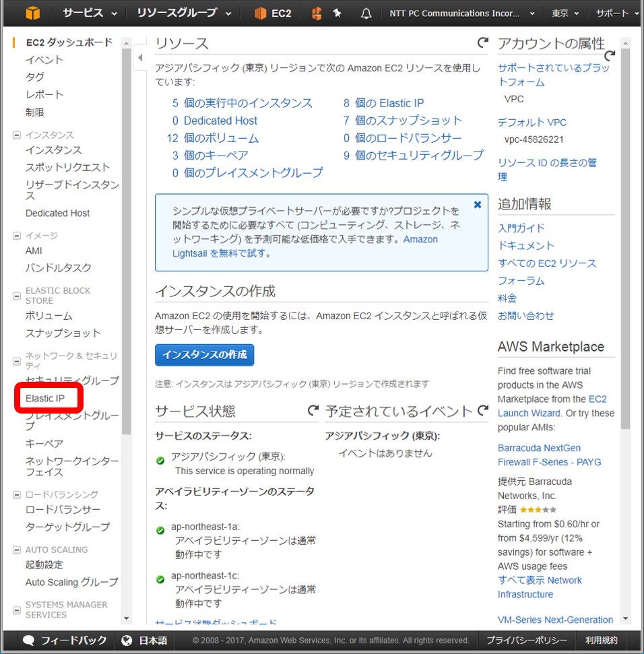Click the orange service shortcut icon beside EC2
Image resolution: width=644 pixels, height=654 pixels.
317,13
